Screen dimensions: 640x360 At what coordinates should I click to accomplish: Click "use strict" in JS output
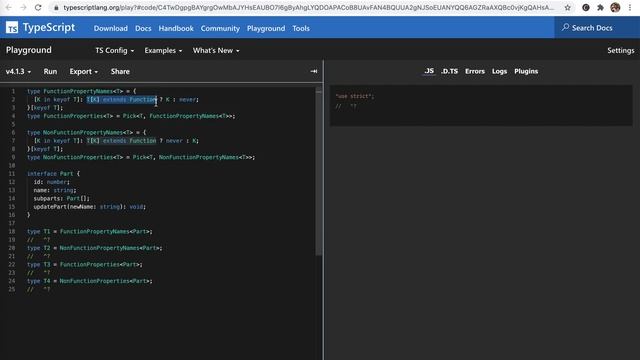[354, 96]
